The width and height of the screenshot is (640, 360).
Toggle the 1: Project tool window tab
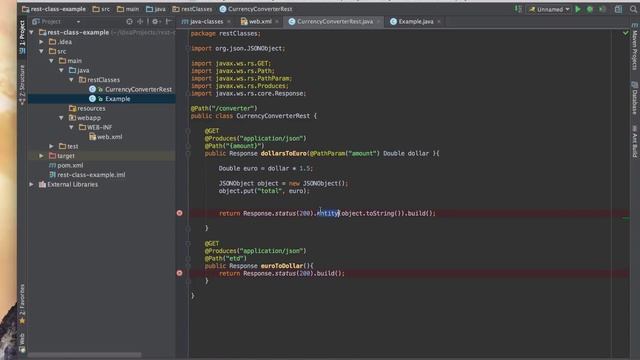[x=22, y=36]
